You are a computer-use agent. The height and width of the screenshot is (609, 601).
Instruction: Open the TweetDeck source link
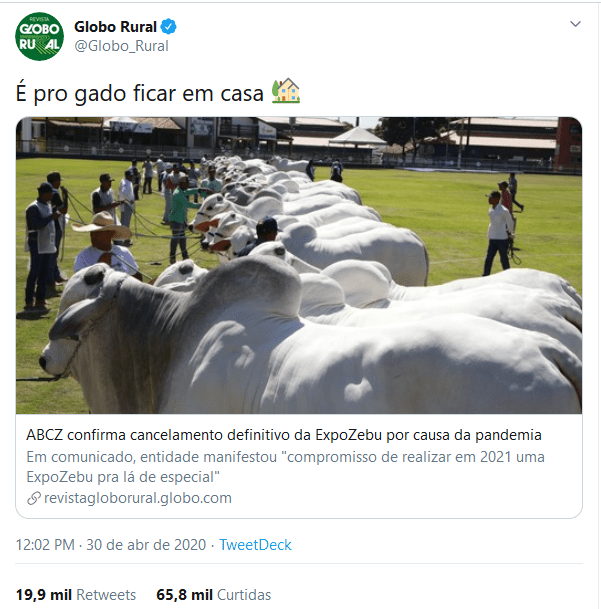click(255, 545)
